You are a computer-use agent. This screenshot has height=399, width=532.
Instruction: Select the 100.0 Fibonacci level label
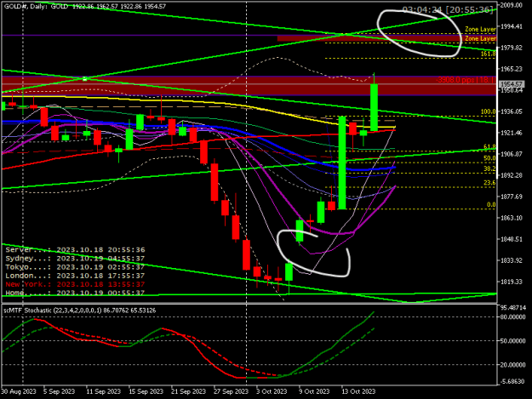coord(488,111)
